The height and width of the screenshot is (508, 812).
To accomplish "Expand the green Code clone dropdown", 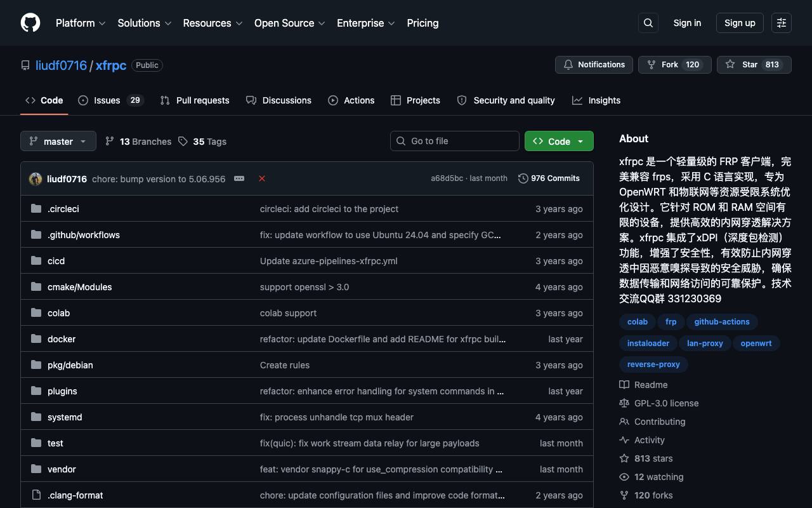I will (x=559, y=141).
